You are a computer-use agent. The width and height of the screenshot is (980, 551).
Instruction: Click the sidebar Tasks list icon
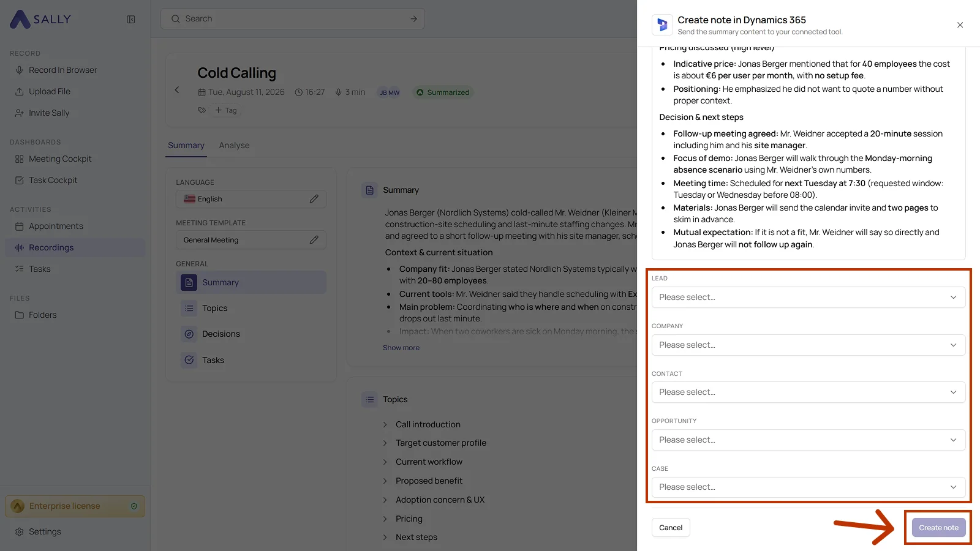pos(19,269)
